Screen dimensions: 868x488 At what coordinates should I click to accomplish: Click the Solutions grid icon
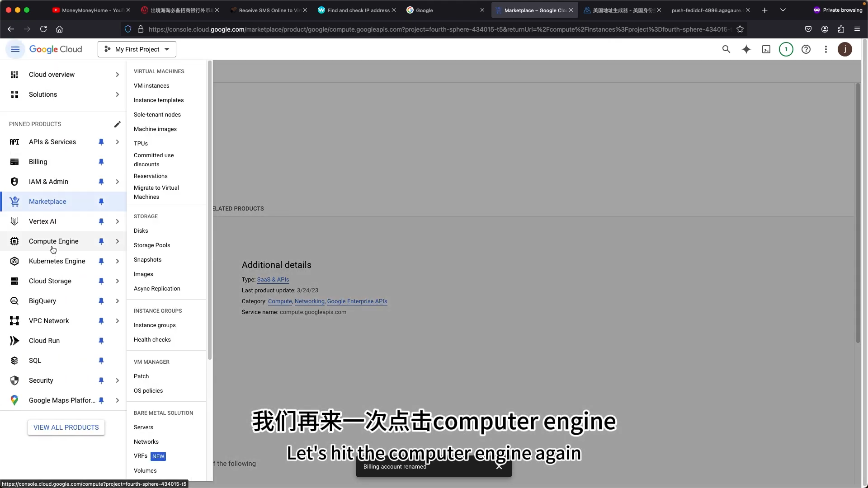tap(14, 94)
